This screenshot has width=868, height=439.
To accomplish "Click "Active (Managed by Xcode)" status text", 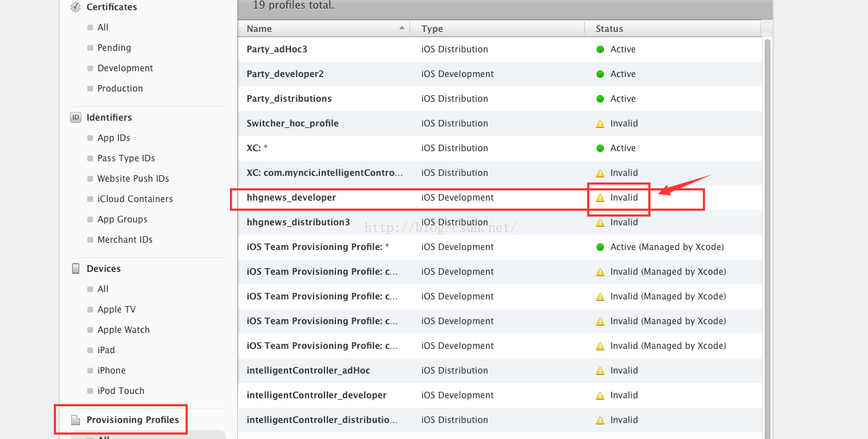I will [667, 247].
